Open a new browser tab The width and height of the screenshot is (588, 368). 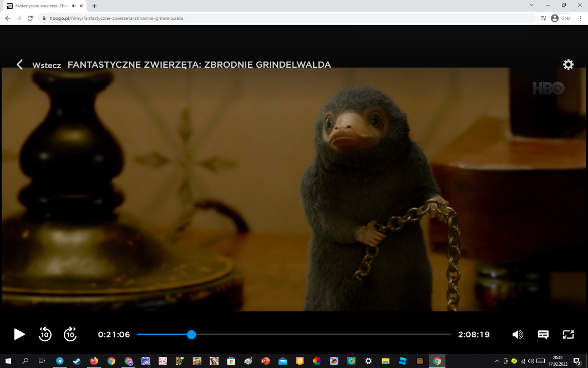[94, 6]
